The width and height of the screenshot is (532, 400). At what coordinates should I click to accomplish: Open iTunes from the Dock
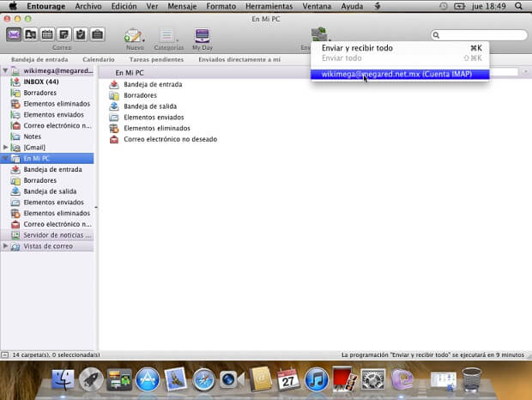click(316, 379)
